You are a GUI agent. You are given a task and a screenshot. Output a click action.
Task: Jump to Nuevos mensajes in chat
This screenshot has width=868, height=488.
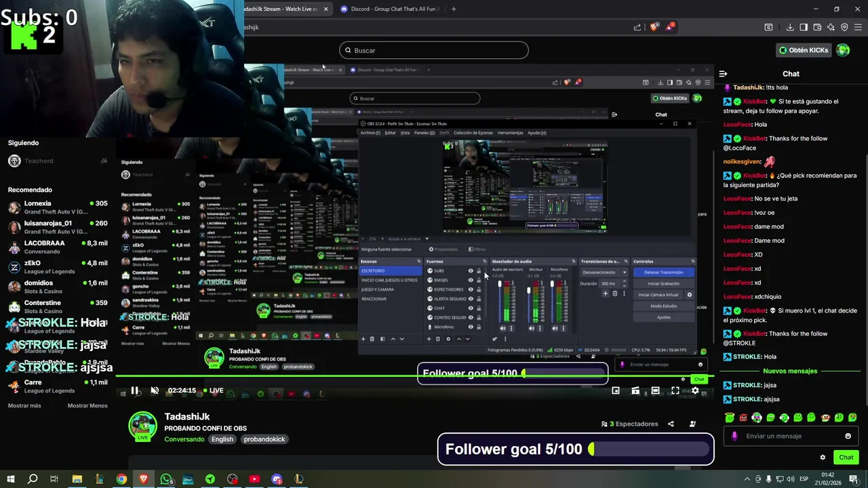pyautogui.click(x=790, y=371)
